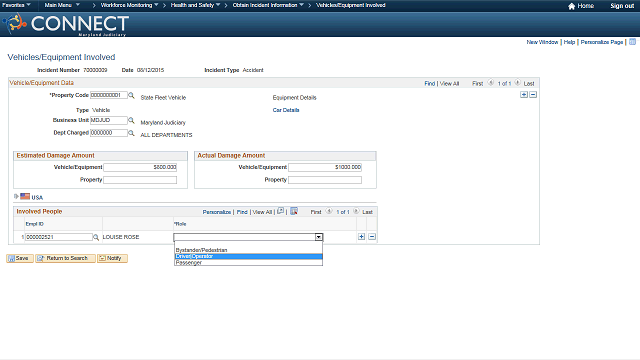Click the page http icon beside Personalize Page
The height and width of the screenshot is (360, 640).
[x=632, y=42]
